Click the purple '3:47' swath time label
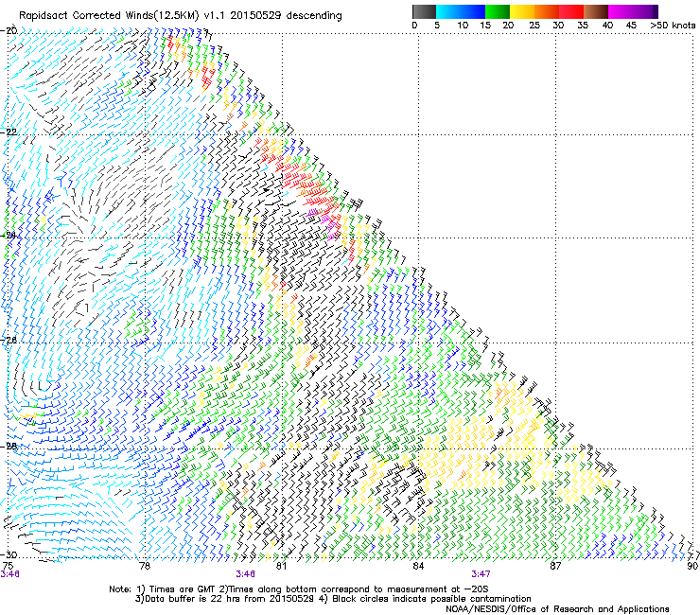This screenshot has height=615, width=700. click(x=481, y=574)
